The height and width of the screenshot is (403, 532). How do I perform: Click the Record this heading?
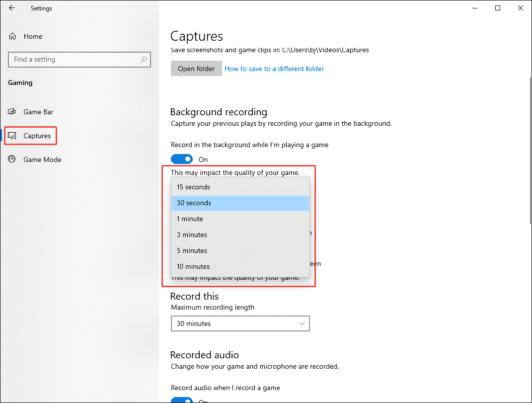coord(194,296)
